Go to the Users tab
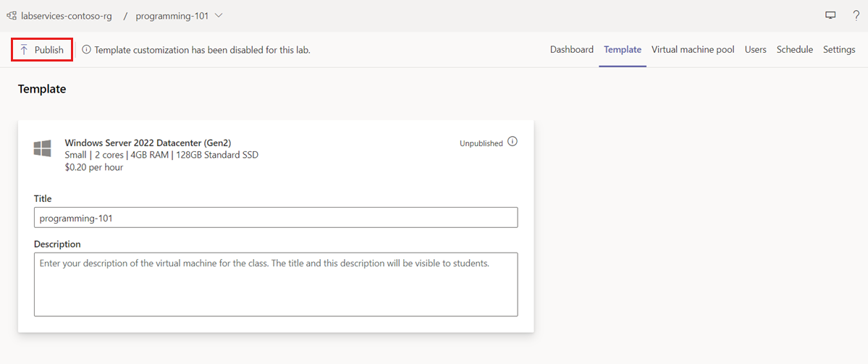Image resolution: width=868 pixels, height=364 pixels. pyautogui.click(x=756, y=50)
